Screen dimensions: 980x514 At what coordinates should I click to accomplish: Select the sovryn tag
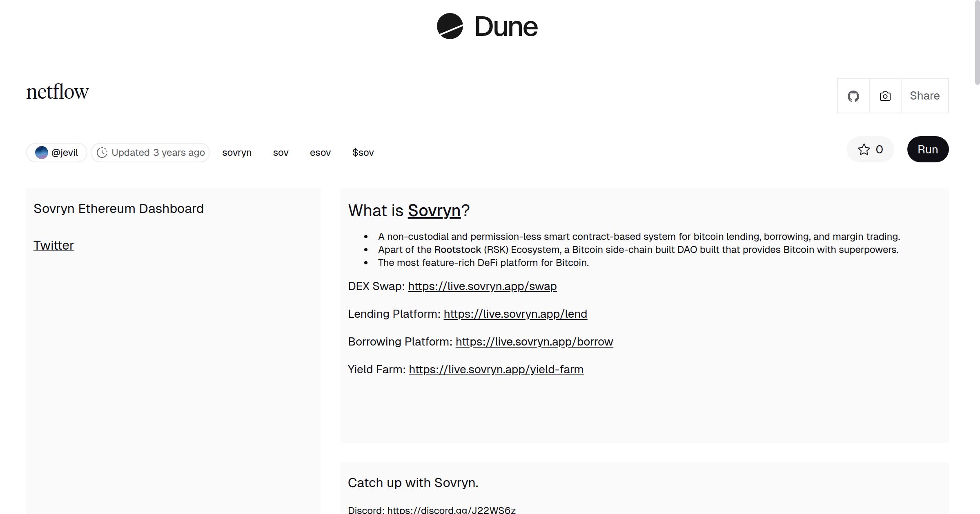237,153
